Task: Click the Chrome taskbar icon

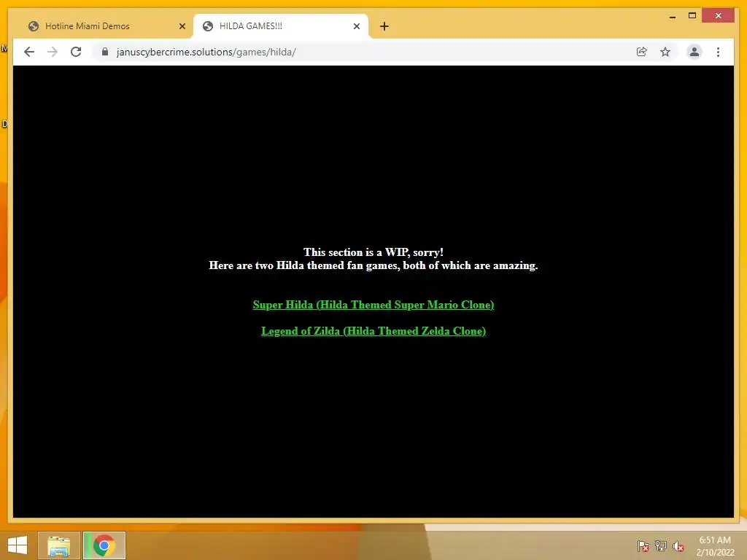Action: (x=104, y=545)
